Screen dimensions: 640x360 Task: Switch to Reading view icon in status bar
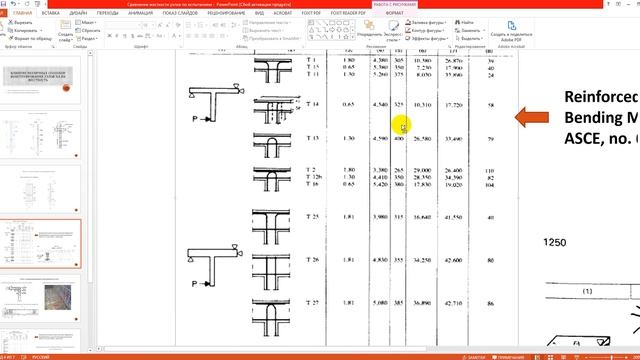(x=563, y=357)
